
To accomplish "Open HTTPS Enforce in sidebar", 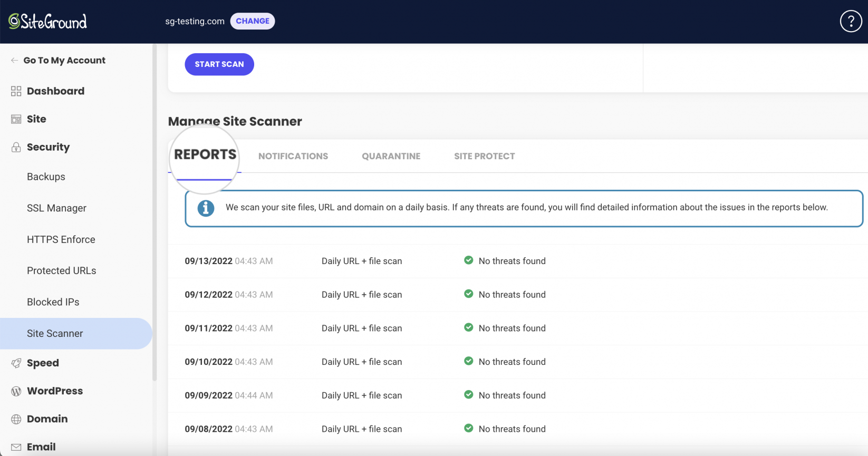I will coord(61,239).
